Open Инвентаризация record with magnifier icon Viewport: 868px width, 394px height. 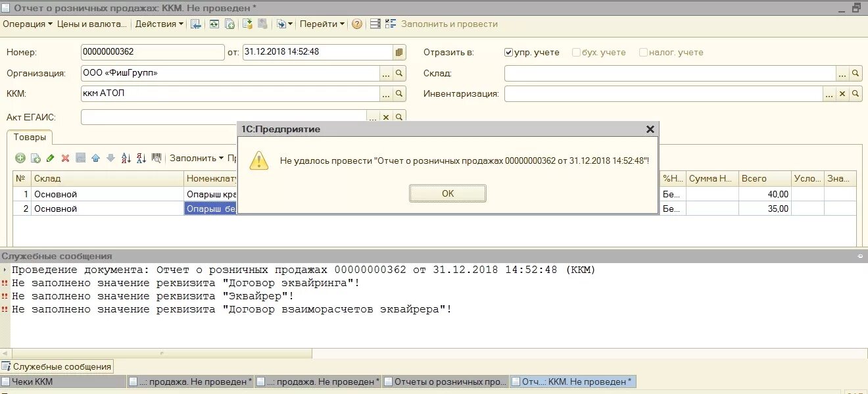click(x=856, y=94)
